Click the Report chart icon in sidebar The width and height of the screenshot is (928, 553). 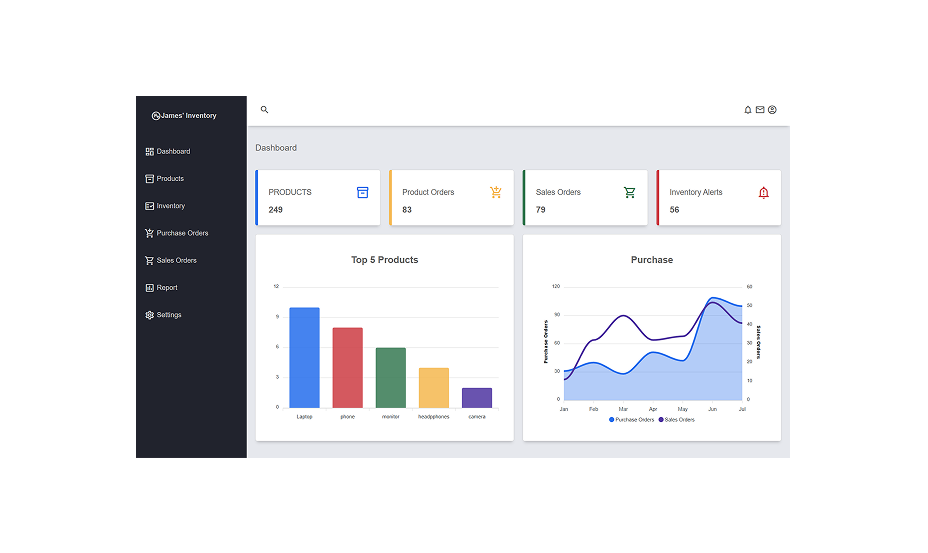(150, 288)
